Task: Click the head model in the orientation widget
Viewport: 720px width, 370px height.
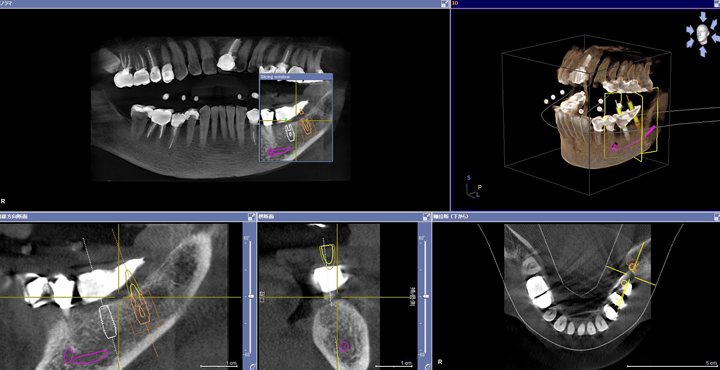Action: 702,34
